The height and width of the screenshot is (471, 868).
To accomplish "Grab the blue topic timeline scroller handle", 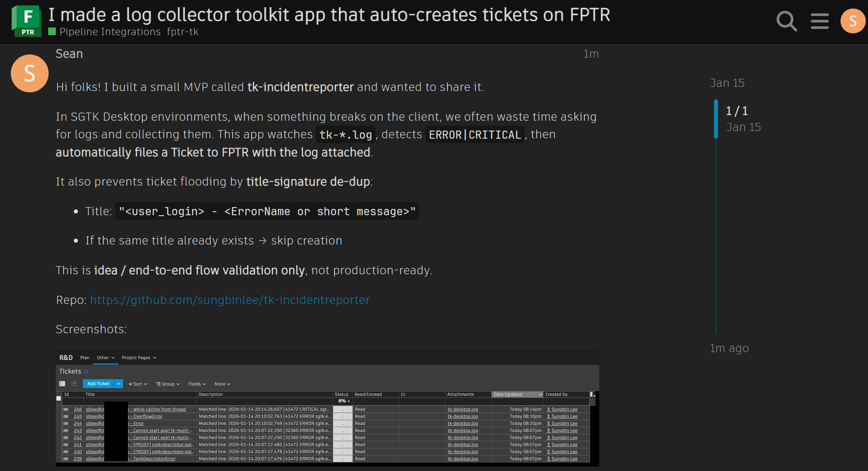I will [x=716, y=119].
